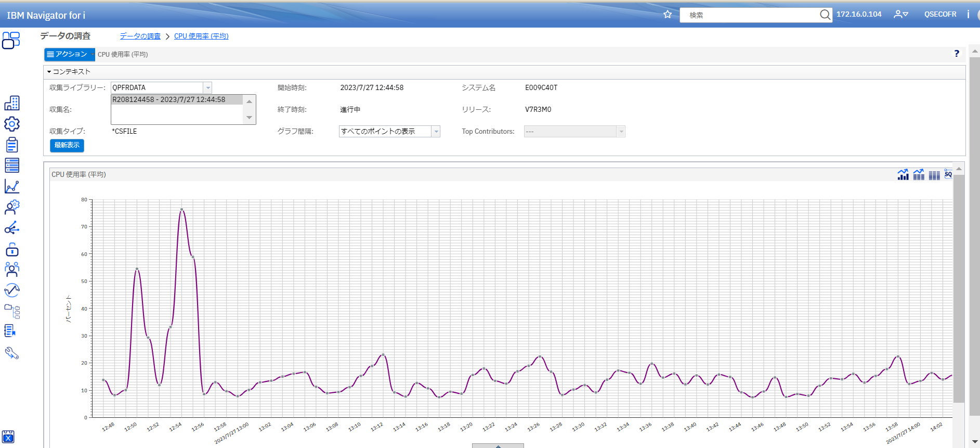
Task: Select collection R208124458 in the list
Action: (x=177, y=99)
